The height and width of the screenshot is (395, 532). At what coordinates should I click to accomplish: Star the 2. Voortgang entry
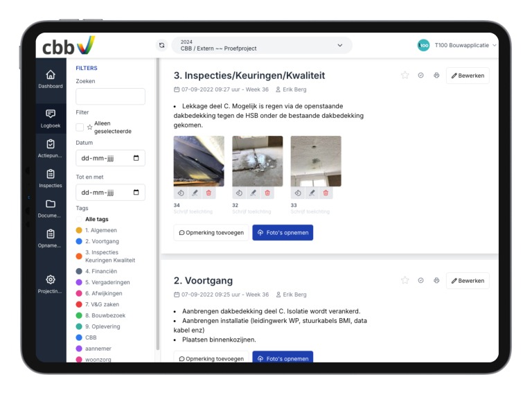405,280
